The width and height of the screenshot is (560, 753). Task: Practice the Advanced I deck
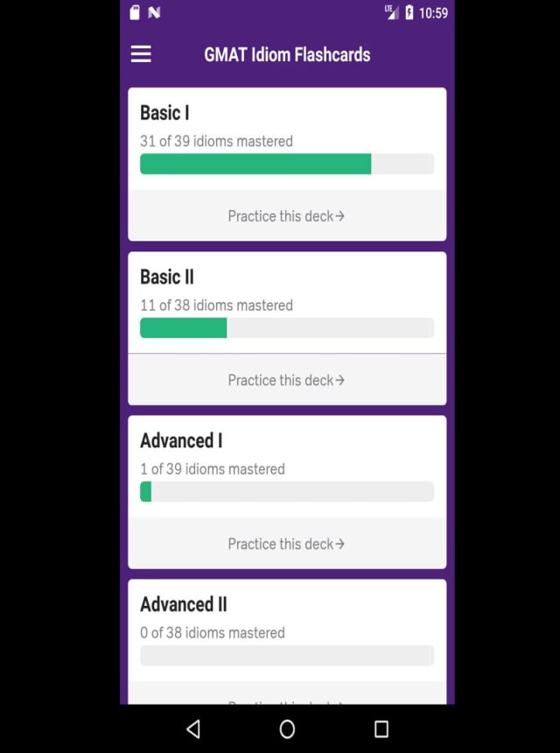[x=286, y=544]
